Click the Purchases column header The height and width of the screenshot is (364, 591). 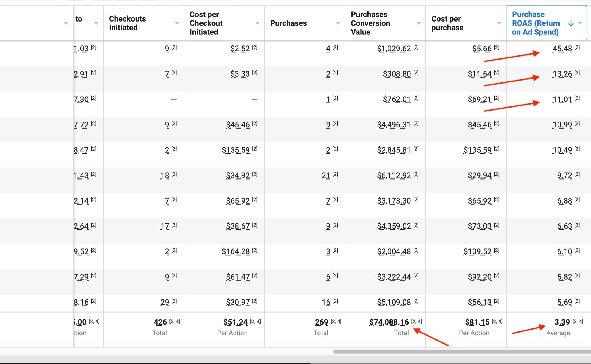288,23
